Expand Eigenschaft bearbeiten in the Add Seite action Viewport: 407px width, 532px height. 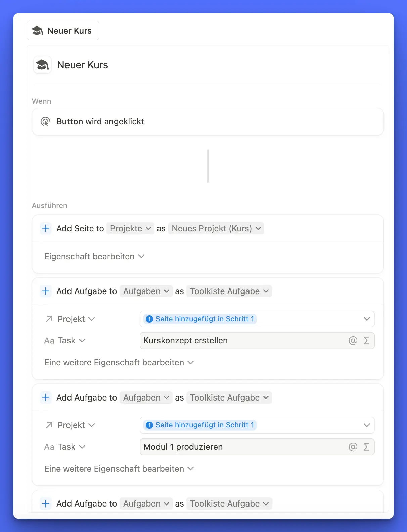(x=94, y=257)
